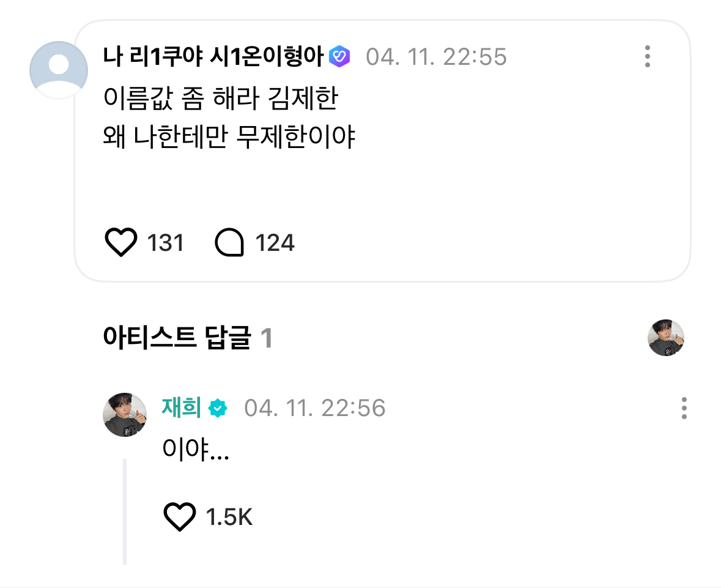Like the fan post with the heart icon
721x588 pixels.
coord(121,242)
